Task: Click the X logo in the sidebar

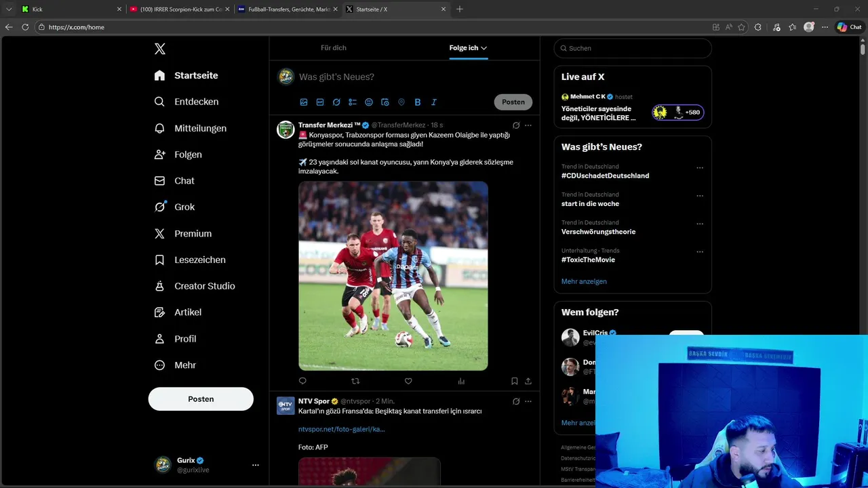Action: [160, 49]
